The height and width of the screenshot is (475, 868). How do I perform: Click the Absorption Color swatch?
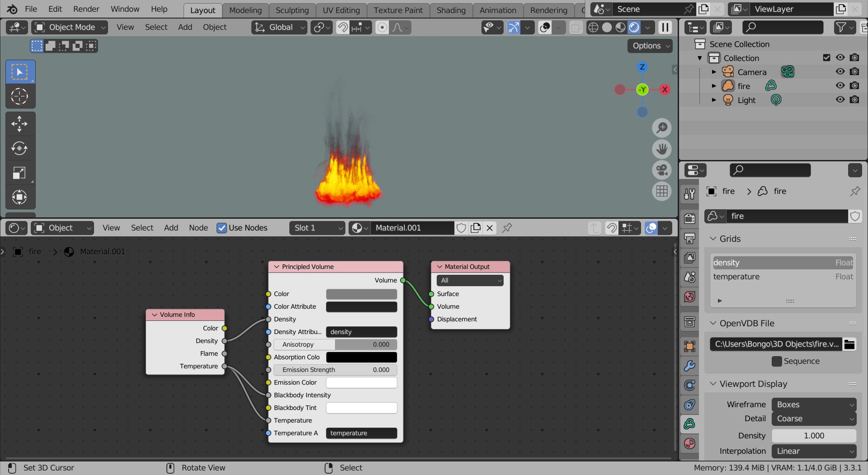362,357
